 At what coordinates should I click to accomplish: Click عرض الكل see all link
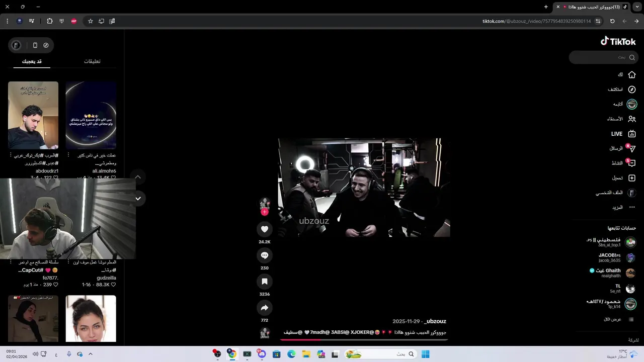click(x=613, y=319)
